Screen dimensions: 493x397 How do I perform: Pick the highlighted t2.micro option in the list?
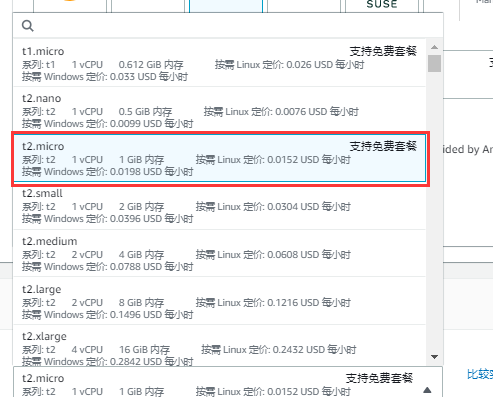(x=220, y=158)
